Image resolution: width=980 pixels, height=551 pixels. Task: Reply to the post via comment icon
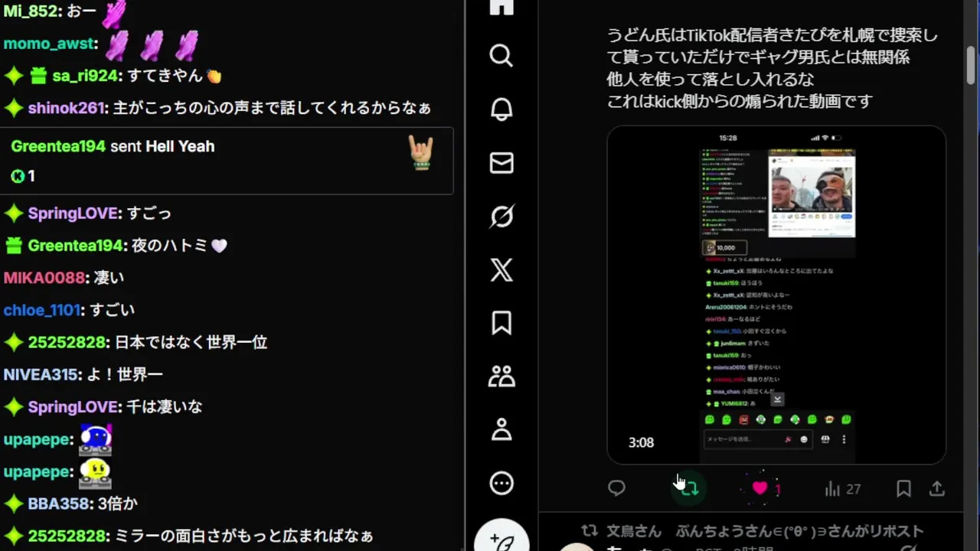click(617, 488)
